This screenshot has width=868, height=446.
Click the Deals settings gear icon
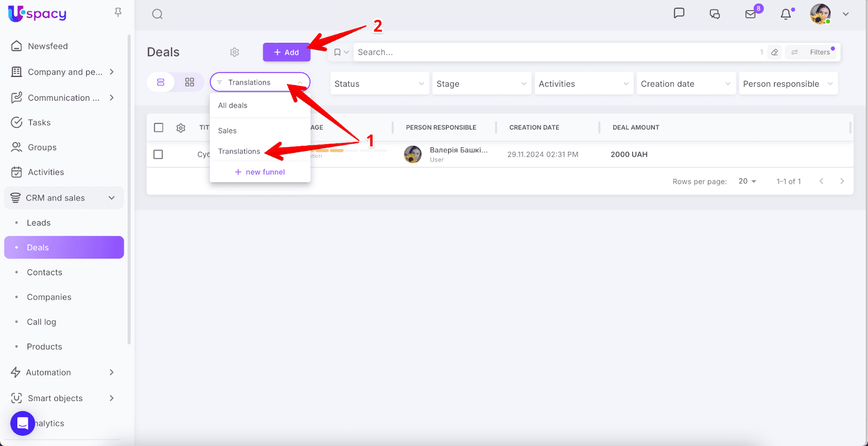(x=234, y=52)
